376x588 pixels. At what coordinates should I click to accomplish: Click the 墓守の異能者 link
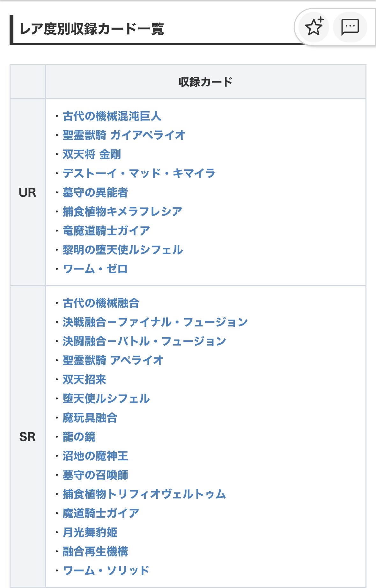95,192
